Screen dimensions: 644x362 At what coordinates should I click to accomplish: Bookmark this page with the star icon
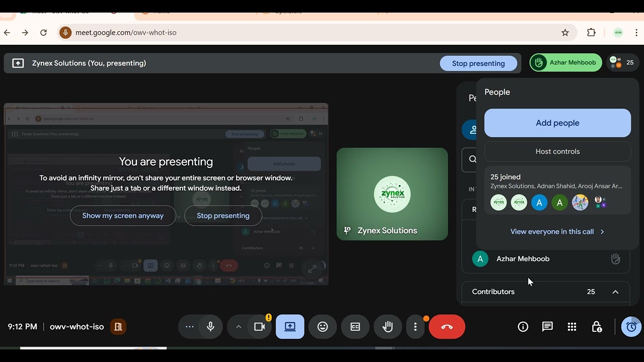[x=565, y=33]
